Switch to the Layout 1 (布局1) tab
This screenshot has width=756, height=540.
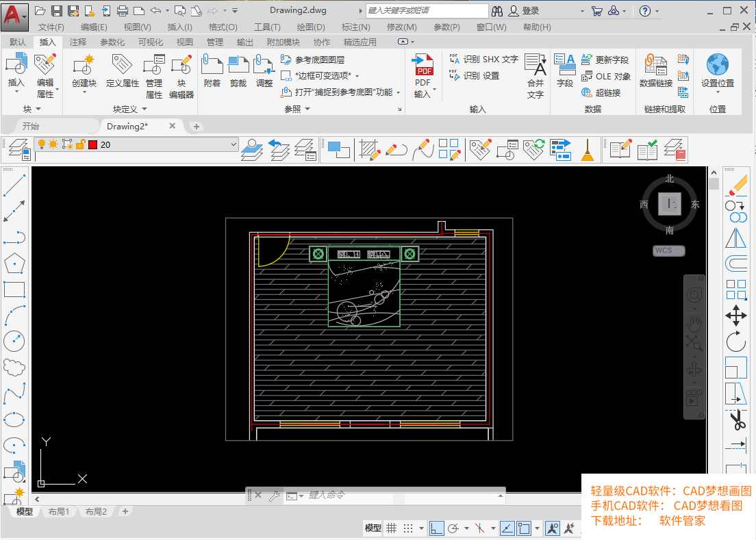(x=59, y=511)
